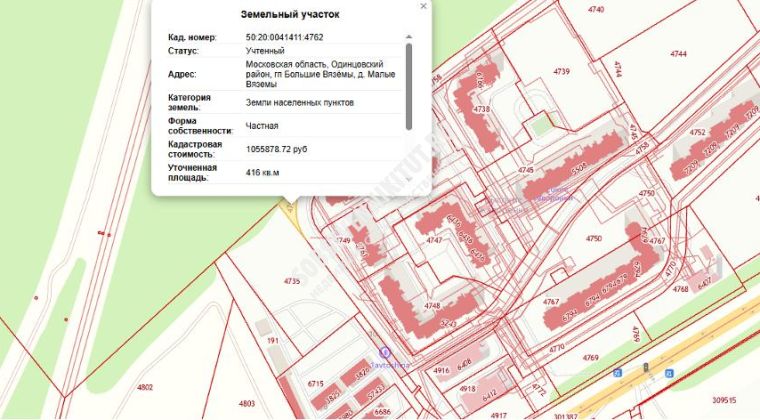Image resolution: width=760 pixels, height=420 pixels.
Task: Click the bus stop icon left of the traffic light
Action: [x=618, y=373]
